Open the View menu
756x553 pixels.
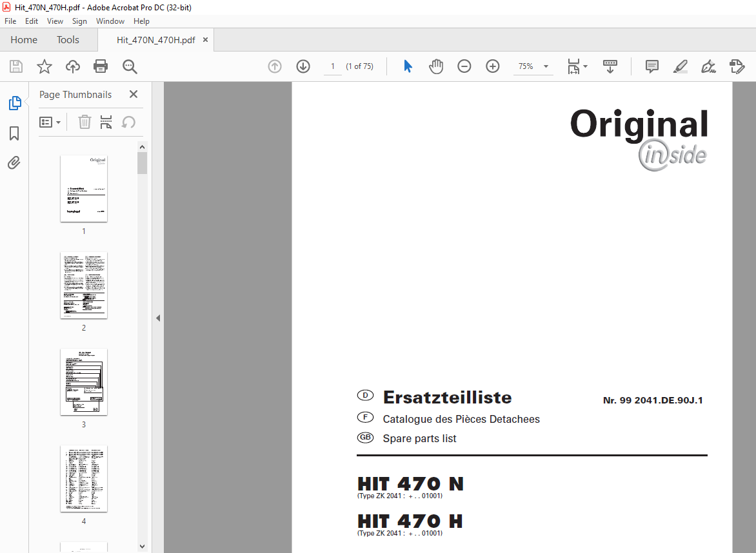55,21
